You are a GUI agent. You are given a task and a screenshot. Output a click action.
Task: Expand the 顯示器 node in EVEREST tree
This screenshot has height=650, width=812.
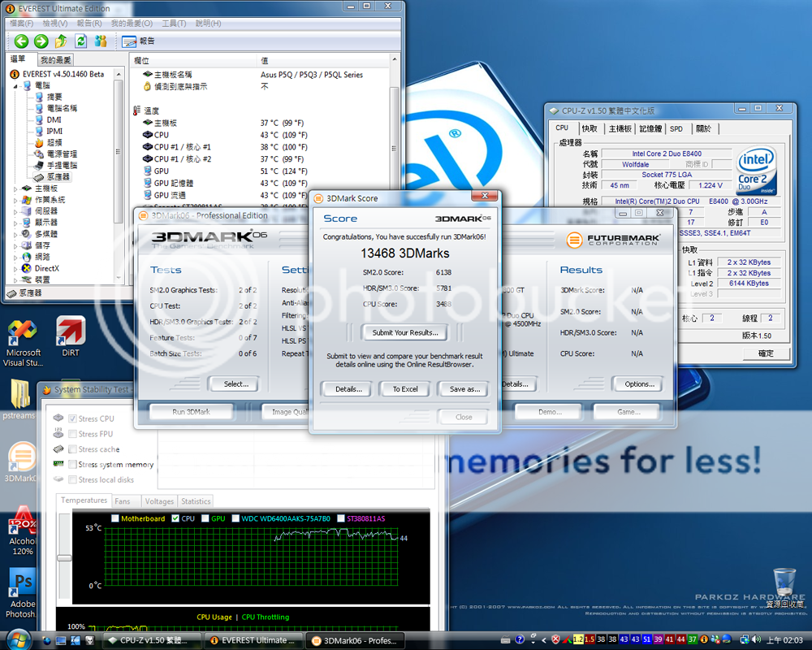click(x=15, y=223)
